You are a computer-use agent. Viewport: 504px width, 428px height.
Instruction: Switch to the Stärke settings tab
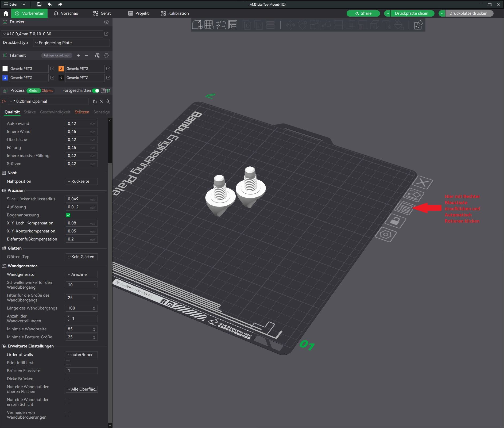(30, 112)
